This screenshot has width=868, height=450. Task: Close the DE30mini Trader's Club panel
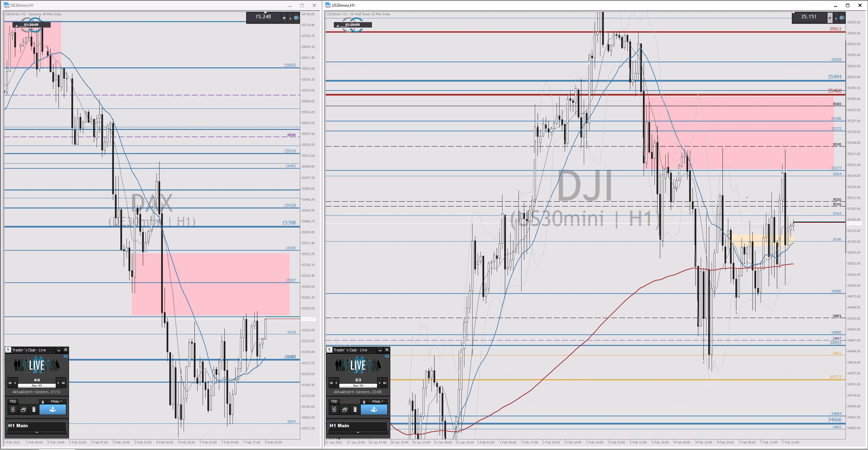tap(66, 350)
